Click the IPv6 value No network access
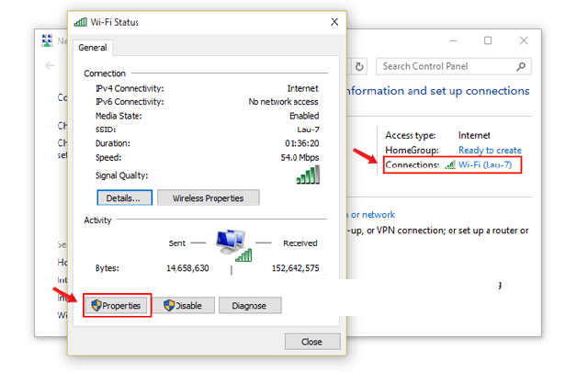Screen dimensions: 588x372 pyautogui.click(x=284, y=102)
